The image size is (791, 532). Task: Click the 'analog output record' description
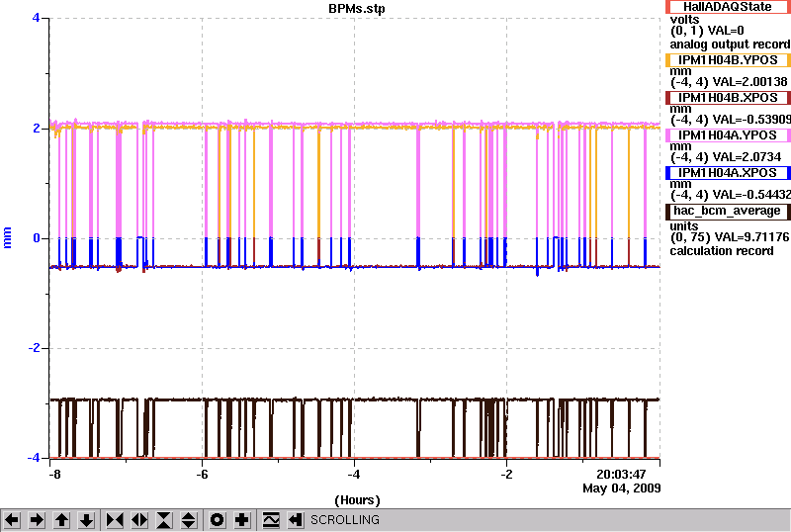[730, 44]
